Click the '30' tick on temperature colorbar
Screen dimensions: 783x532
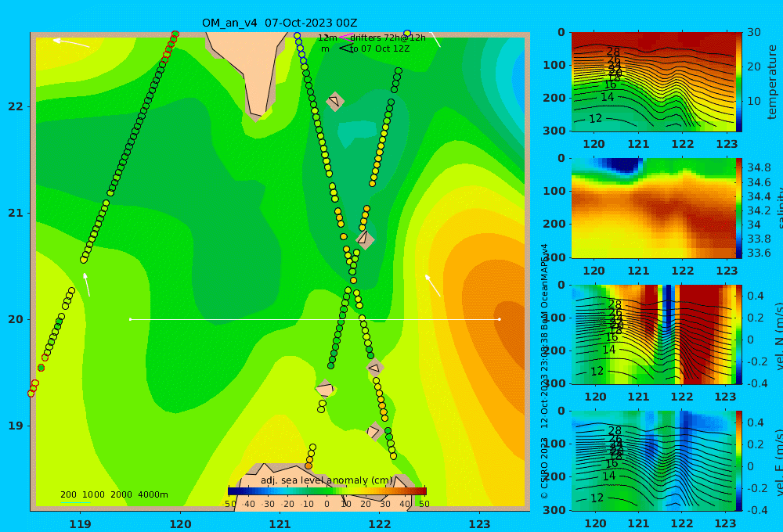[753, 32]
